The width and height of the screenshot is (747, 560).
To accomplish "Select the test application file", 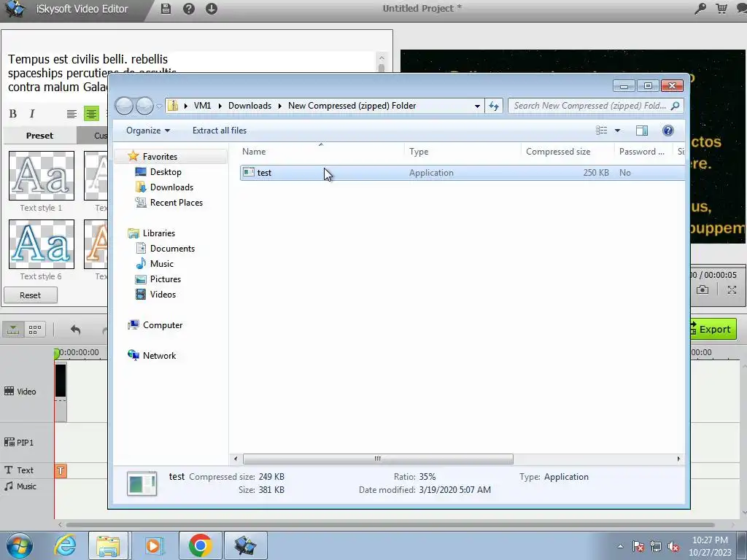I will tap(462, 173).
